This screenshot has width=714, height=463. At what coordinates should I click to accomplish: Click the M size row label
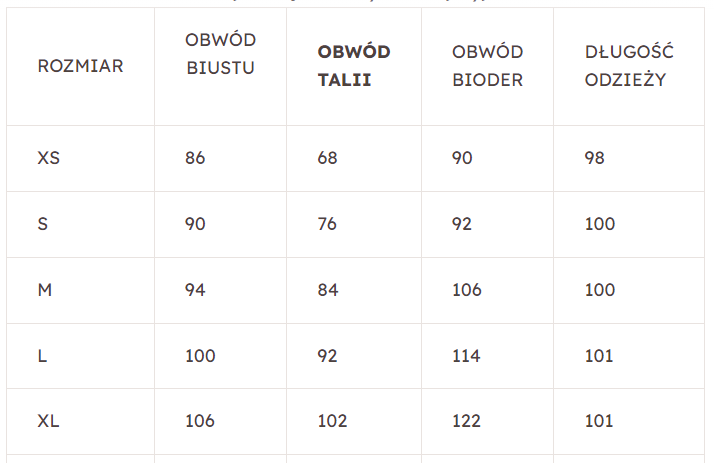pyautogui.click(x=45, y=290)
